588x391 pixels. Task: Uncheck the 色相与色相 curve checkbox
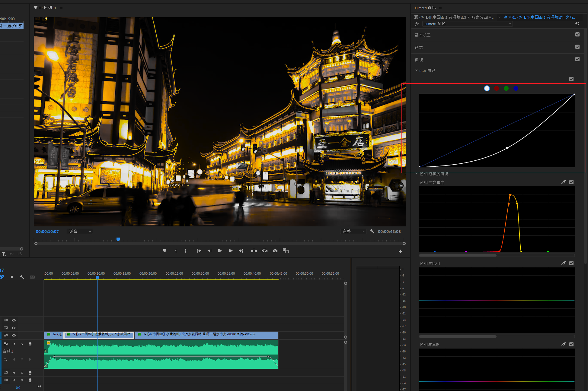pos(571,263)
